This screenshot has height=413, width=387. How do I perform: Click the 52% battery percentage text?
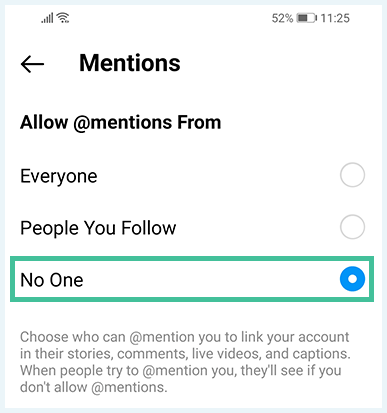click(x=282, y=18)
